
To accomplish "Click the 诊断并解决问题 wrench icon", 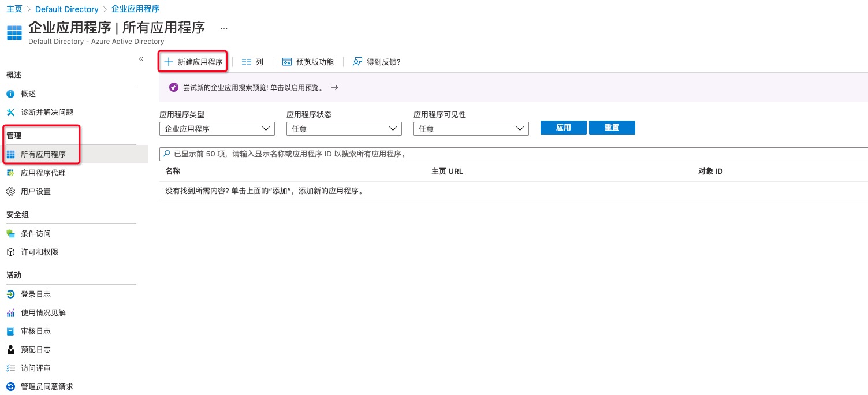I will tap(10, 112).
